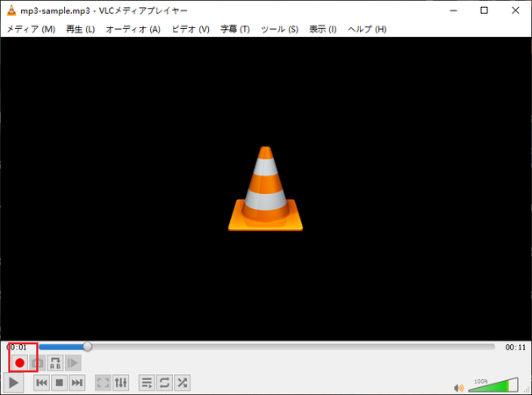Screen dimensions: 532x395
Task: Show the playlist
Action: coord(147,383)
